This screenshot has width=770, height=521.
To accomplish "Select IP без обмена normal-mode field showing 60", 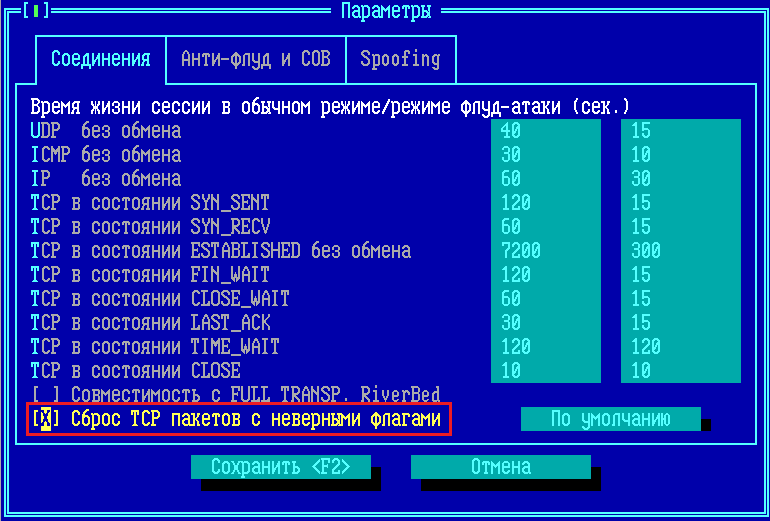I will (545, 179).
